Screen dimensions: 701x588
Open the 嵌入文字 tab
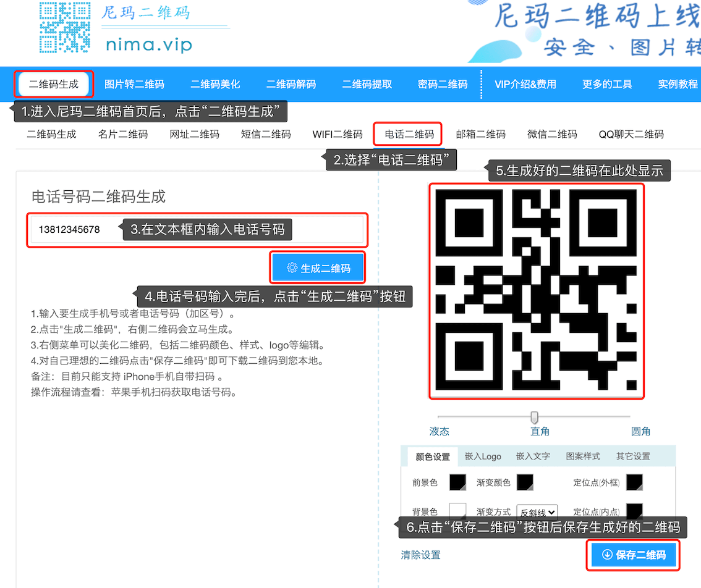click(533, 456)
